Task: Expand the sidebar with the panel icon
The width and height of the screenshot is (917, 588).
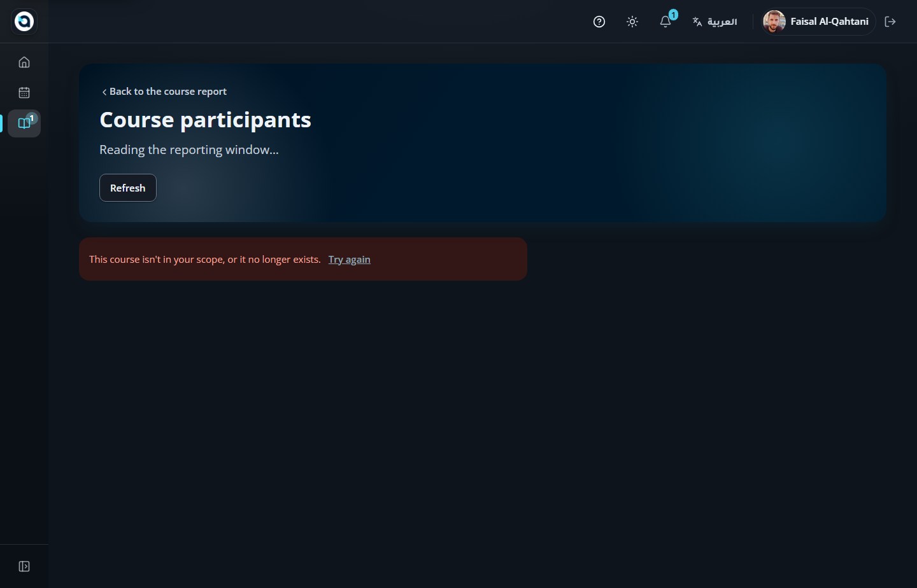Action: click(x=24, y=566)
